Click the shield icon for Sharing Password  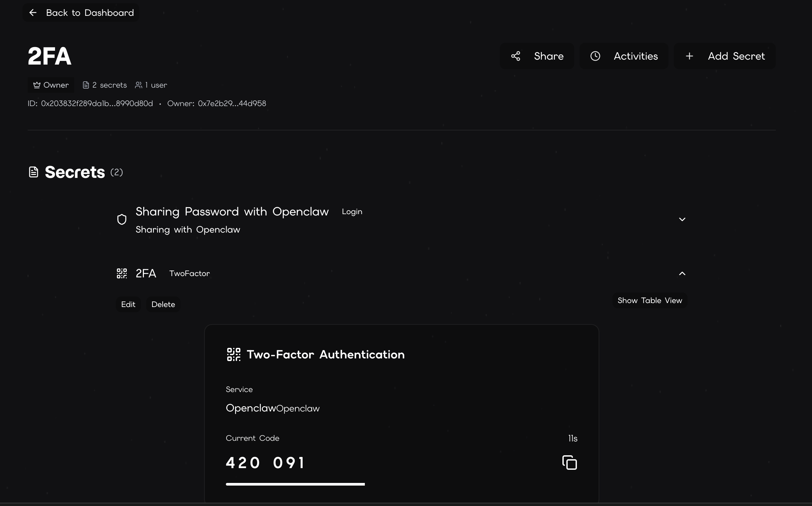point(122,219)
